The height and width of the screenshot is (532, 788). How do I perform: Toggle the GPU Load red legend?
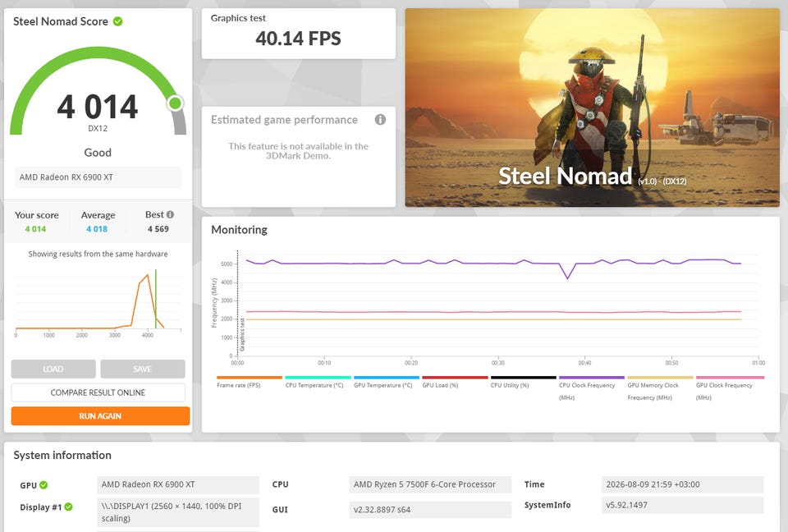tap(454, 382)
